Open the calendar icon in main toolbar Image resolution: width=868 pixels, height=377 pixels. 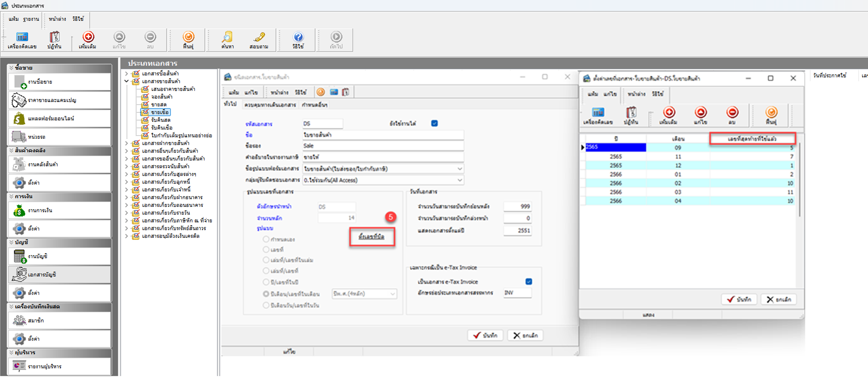coord(54,37)
